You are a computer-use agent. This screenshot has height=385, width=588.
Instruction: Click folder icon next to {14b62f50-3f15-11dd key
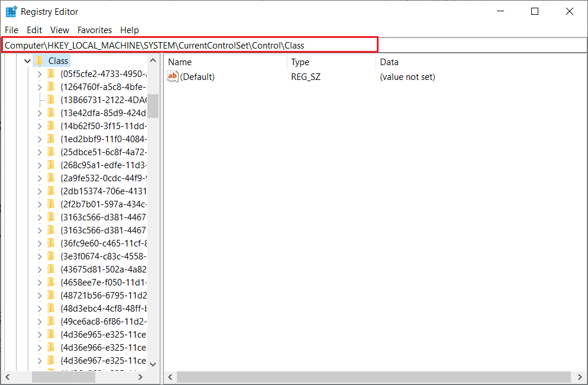(x=51, y=126)
